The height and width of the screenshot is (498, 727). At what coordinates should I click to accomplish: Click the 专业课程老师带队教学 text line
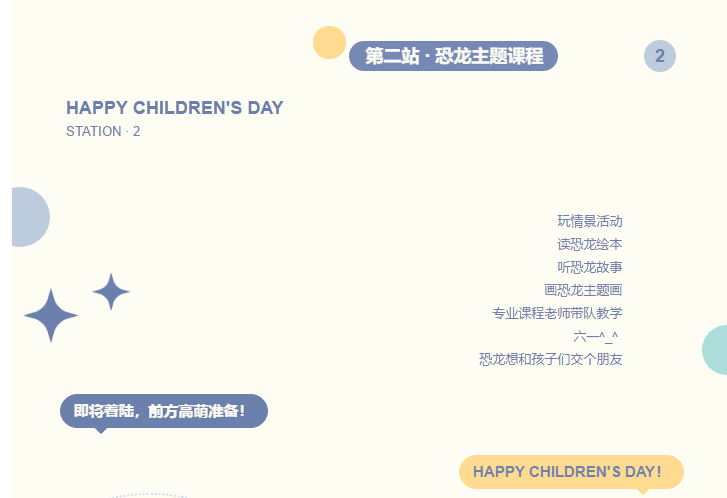click(x=557, y=313)
